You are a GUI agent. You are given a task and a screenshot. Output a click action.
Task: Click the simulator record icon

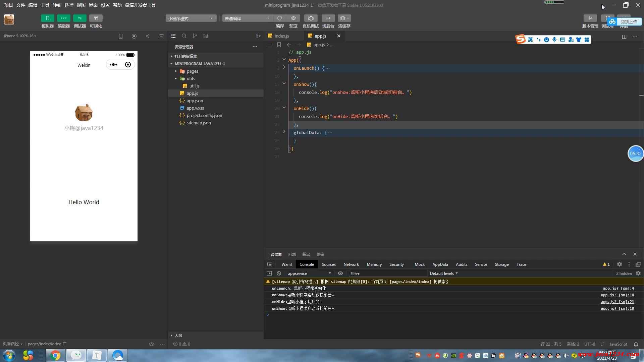point(134,36)
